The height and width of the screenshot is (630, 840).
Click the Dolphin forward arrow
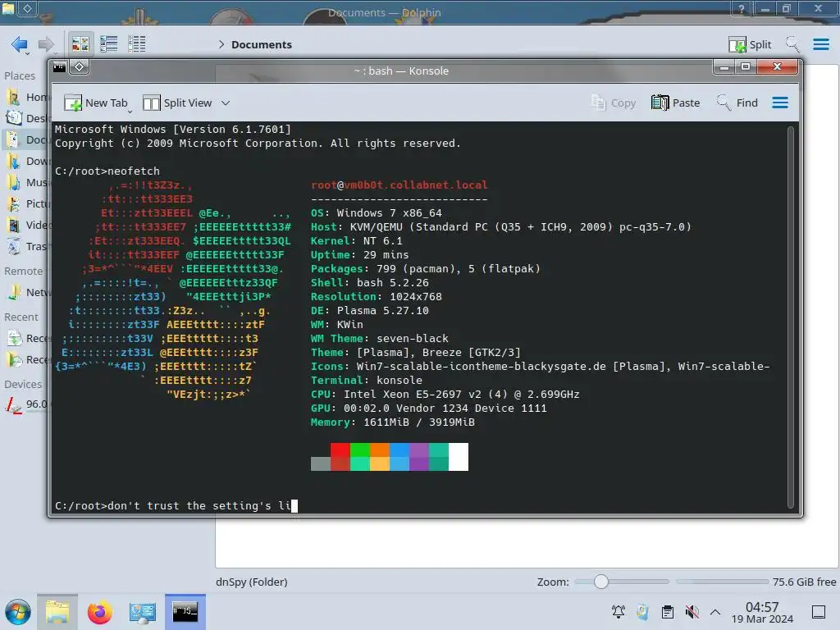[46, 44]
